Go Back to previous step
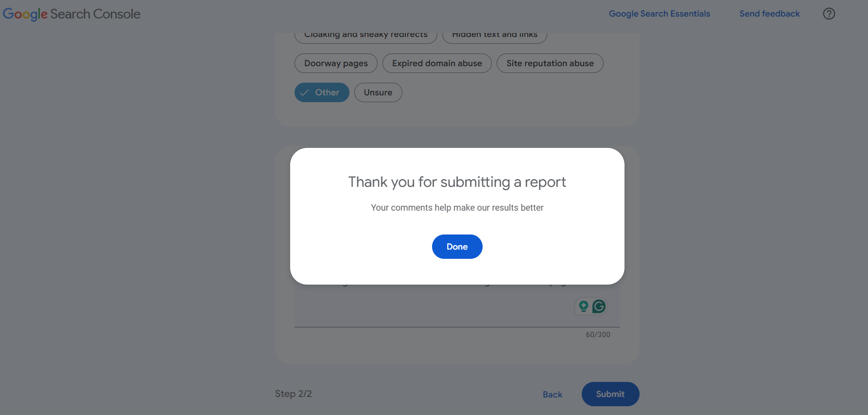The width and height of the screenshot is (868, 415). click(x=553, y=395)
